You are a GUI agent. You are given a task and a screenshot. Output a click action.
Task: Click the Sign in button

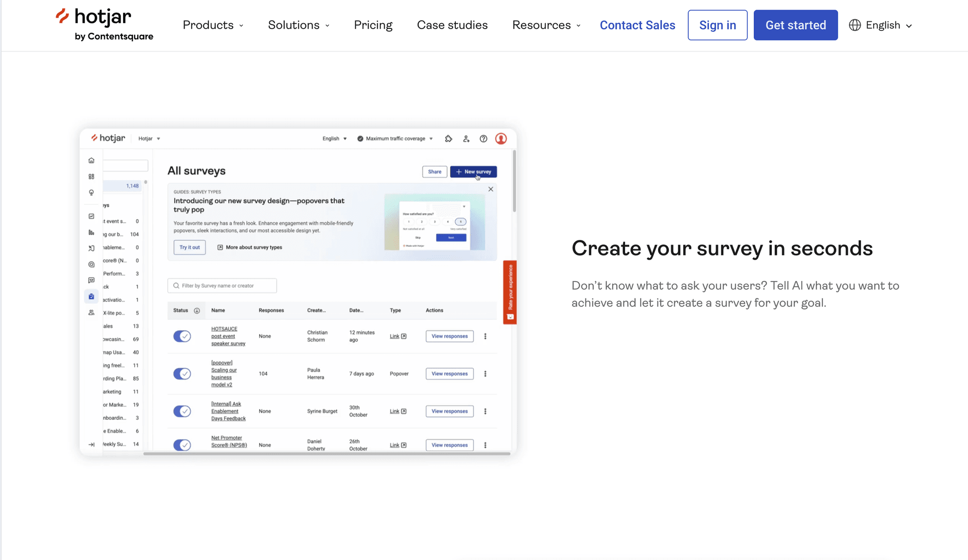click(717, 25)
